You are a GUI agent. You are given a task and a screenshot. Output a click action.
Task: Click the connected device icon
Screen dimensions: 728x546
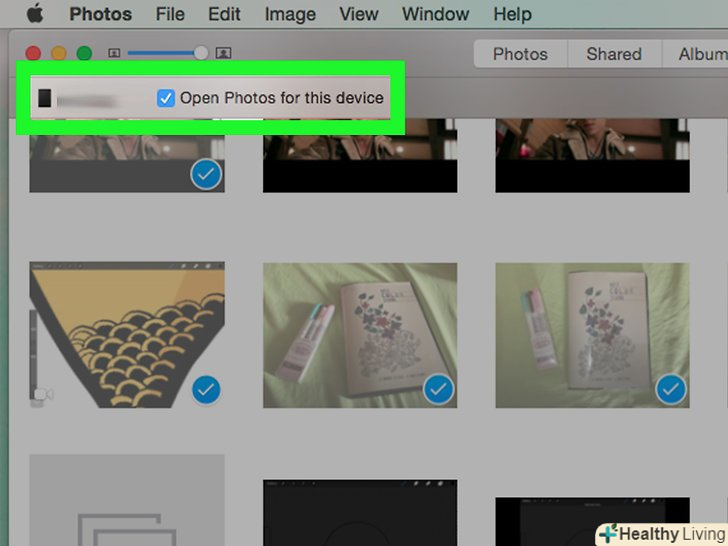click(45, 98)
